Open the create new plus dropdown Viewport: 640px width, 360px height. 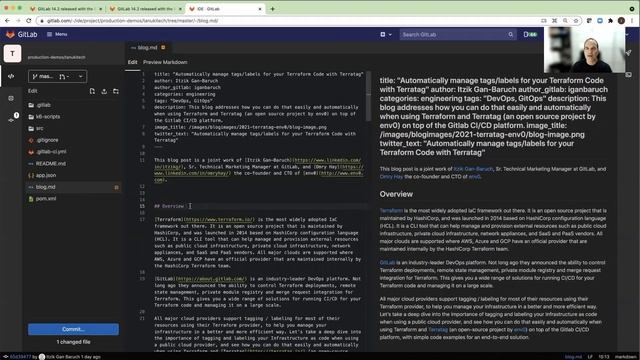coord(386,35)
